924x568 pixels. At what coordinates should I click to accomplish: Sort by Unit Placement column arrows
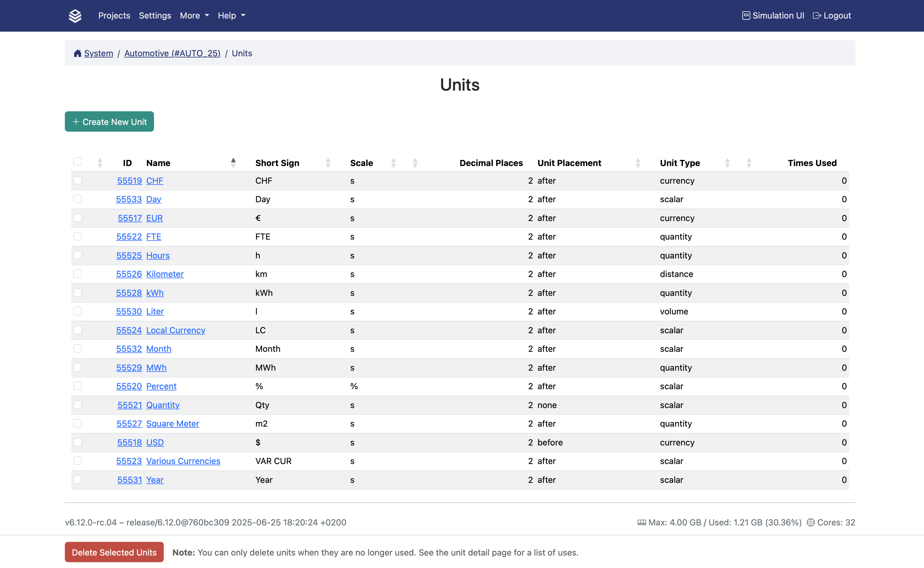pyautogui.click(x=638, y=163)
